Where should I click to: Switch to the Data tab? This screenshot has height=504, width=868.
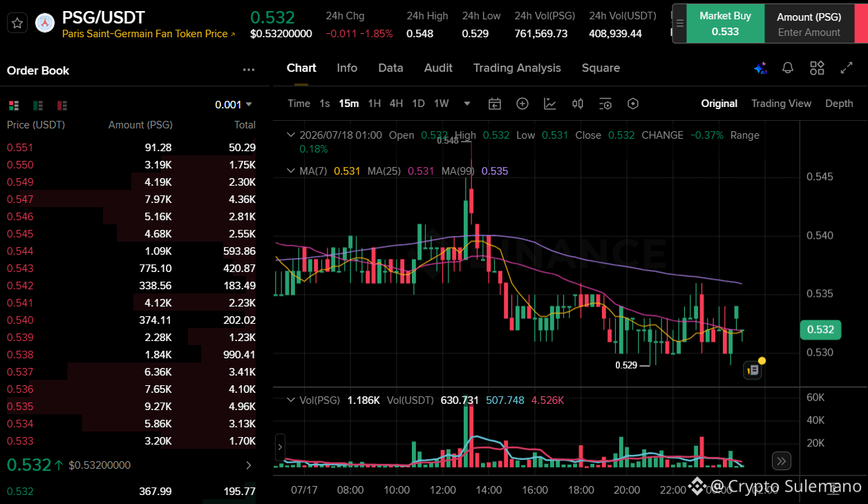point(390,68)
